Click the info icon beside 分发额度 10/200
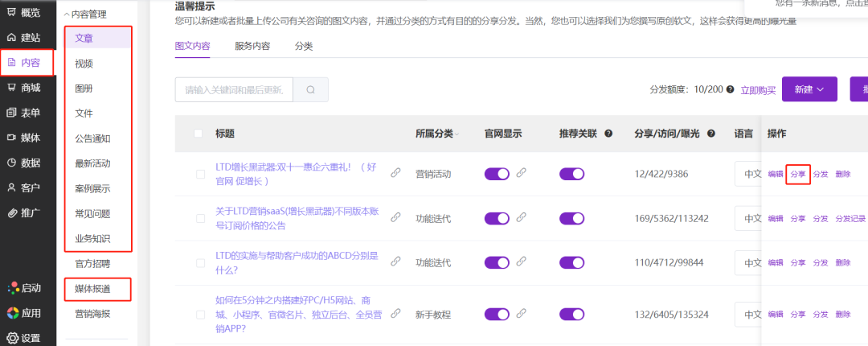This screenshot has height=346, width=868. (730, 89)
